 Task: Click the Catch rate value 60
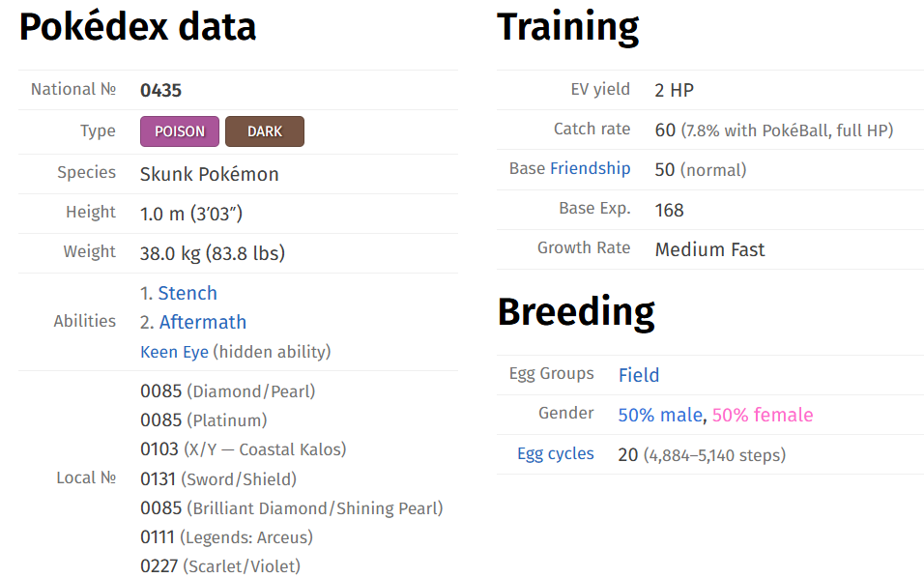click(665, 130)
